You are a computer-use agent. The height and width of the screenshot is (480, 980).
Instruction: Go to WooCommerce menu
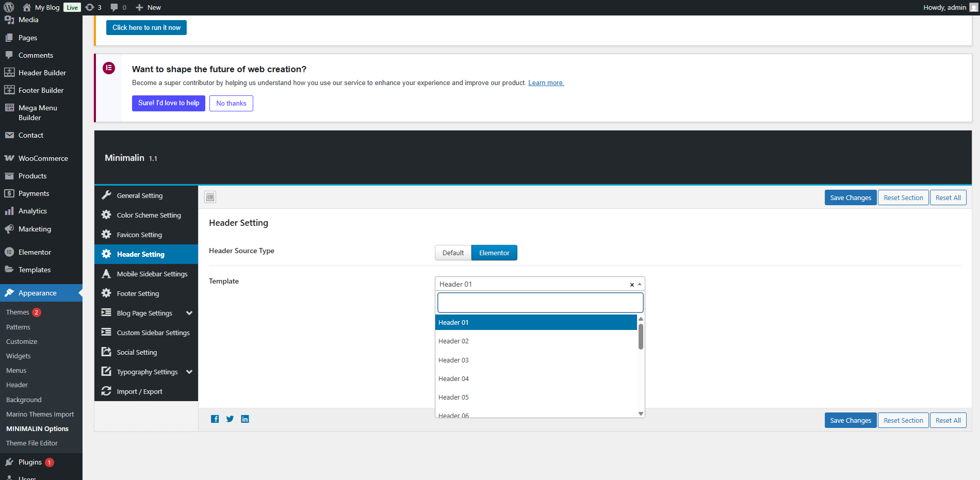43,158
